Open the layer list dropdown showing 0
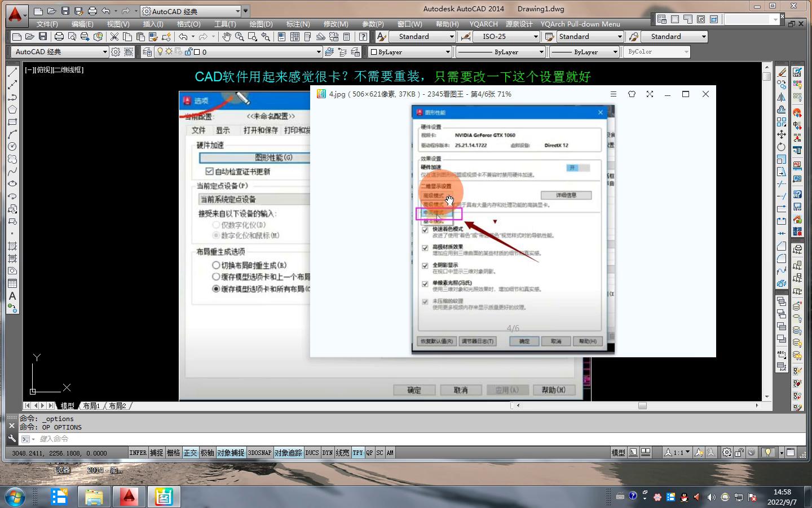The width and height of the screenshot is (812, 508). click(319, 52)
